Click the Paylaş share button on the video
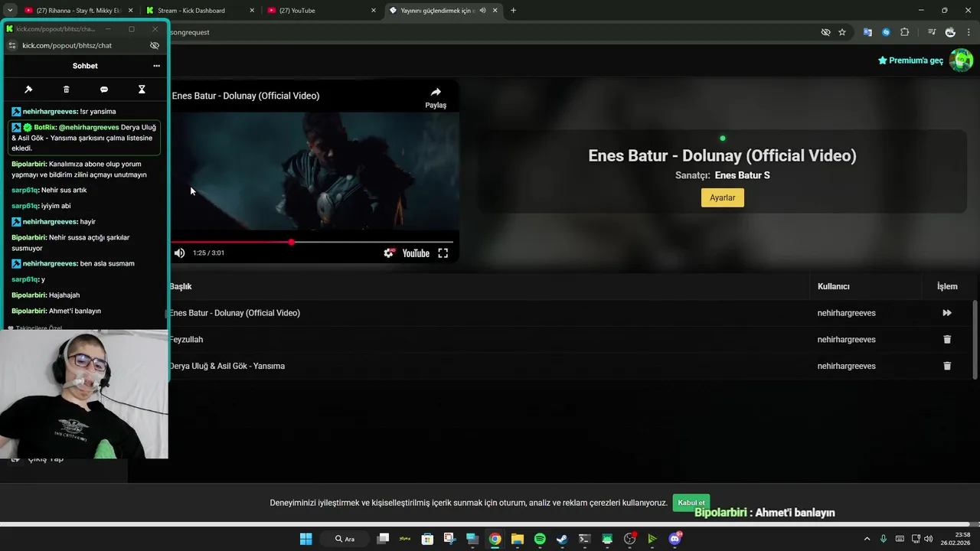The image size is (980, 551). click(x=436, y=97)
